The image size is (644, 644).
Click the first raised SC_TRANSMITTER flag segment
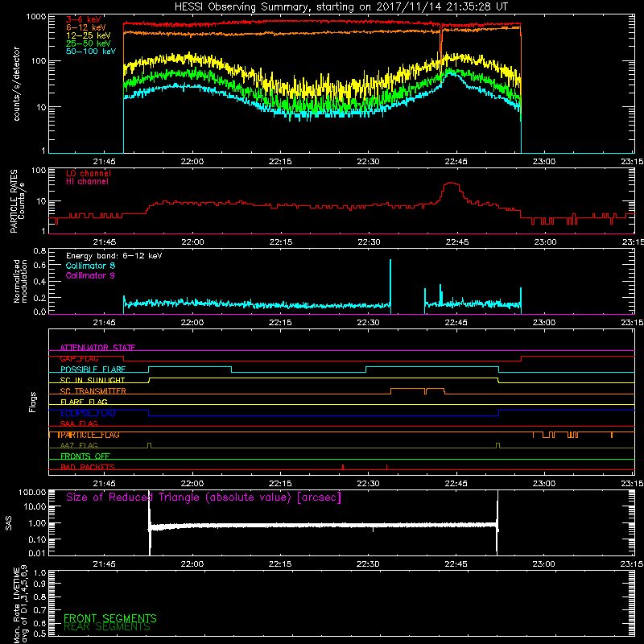407,389
